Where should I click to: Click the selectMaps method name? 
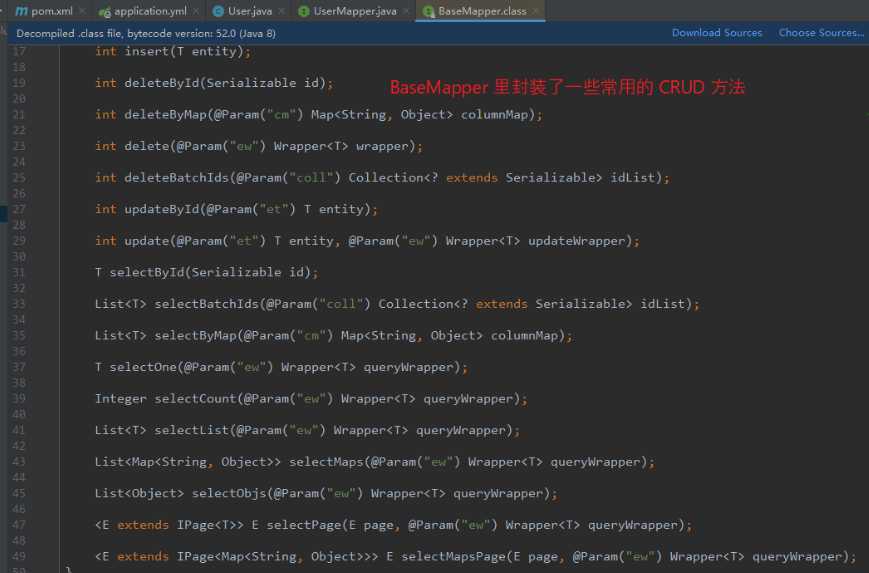[x=326, y=462]
